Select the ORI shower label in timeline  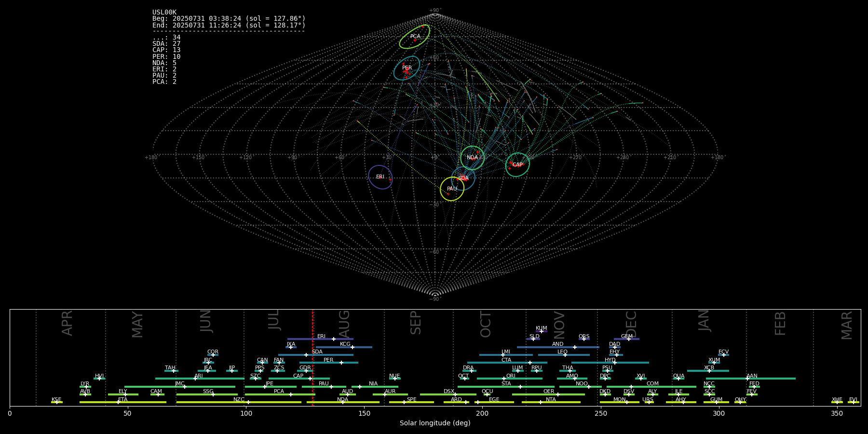[x=511, y=376]
